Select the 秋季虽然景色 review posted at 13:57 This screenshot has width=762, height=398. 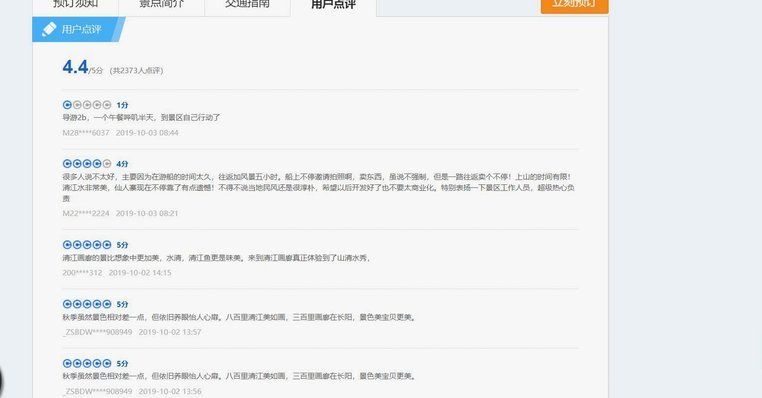[239, 317]
